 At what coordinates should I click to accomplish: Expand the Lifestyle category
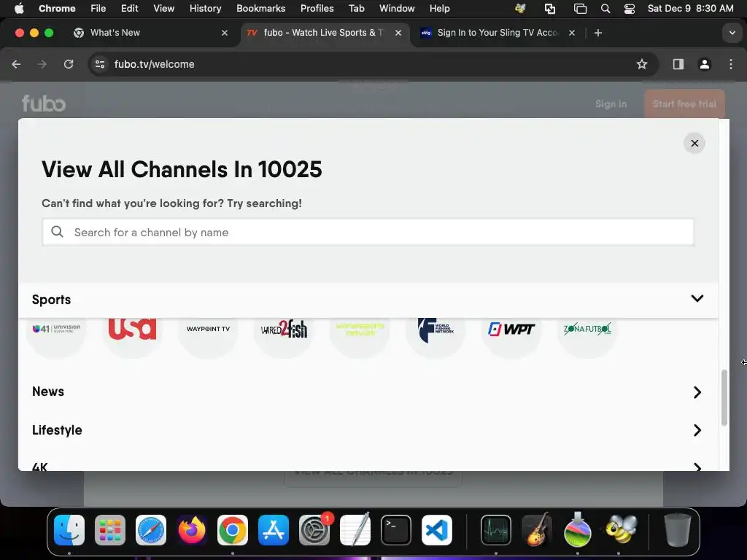pos(697,430)
